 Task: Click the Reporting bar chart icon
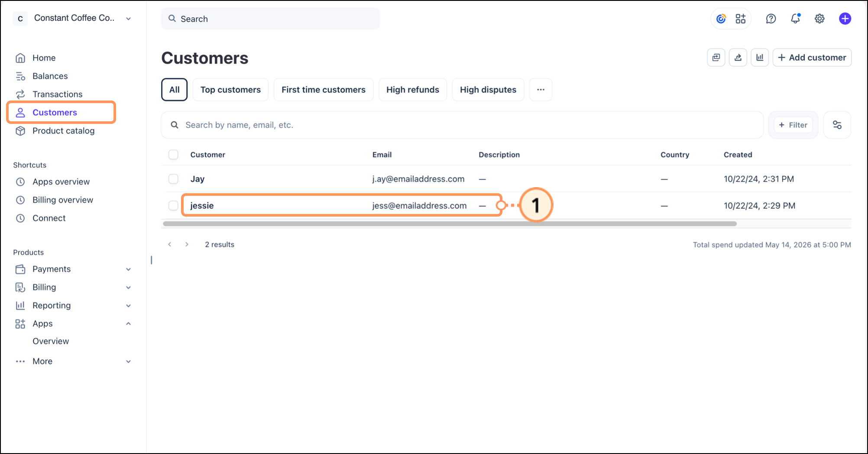coord(20,305)
